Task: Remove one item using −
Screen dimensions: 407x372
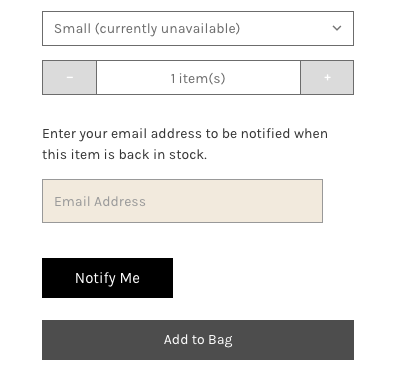Action: pos(69,78)
